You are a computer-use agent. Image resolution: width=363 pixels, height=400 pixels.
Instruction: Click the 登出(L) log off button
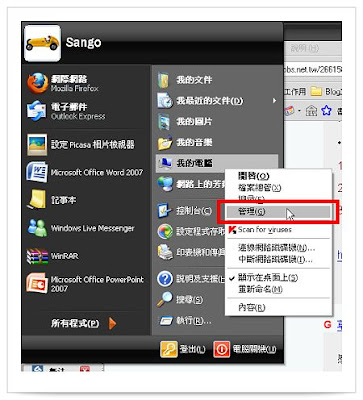pyautogui.click(x=183, y=349)
